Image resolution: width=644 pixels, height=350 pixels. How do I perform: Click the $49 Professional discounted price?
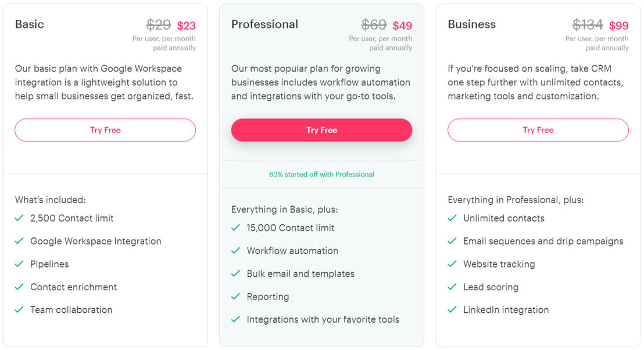tap(402, 26)
